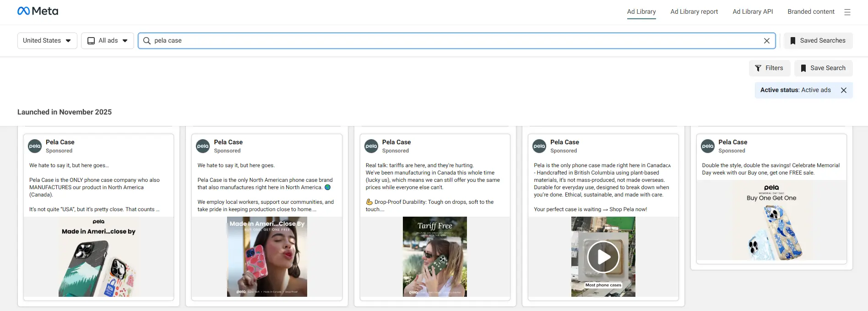
Task: Remove the Active status filter chip
Action: click(x=844, y=90)
